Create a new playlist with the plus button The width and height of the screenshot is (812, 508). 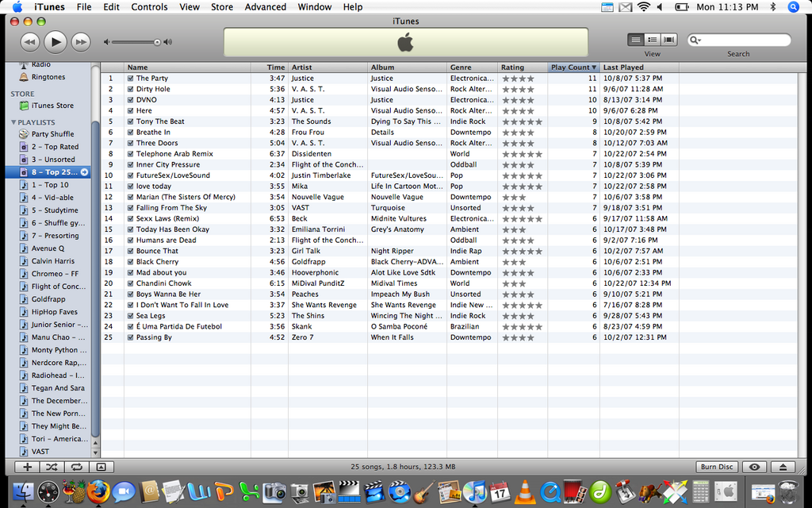pos(27,467)
